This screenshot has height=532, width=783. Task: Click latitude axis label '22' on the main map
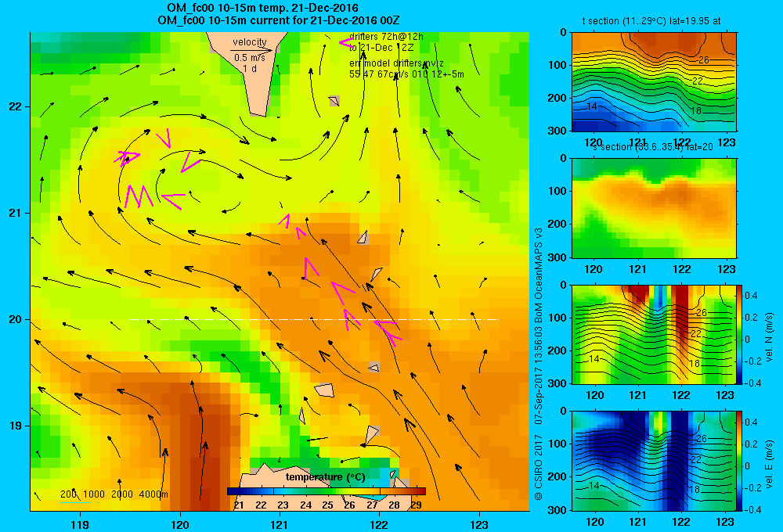16,106
